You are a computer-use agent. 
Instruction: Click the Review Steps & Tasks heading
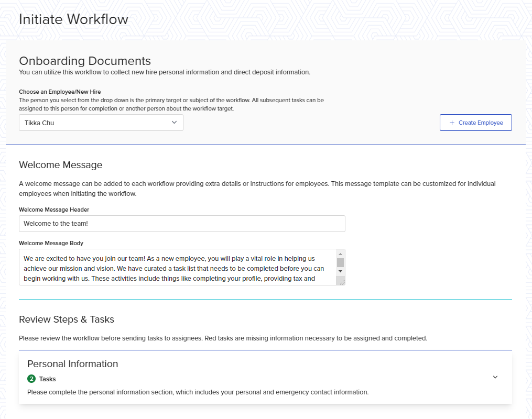[66, 319]
